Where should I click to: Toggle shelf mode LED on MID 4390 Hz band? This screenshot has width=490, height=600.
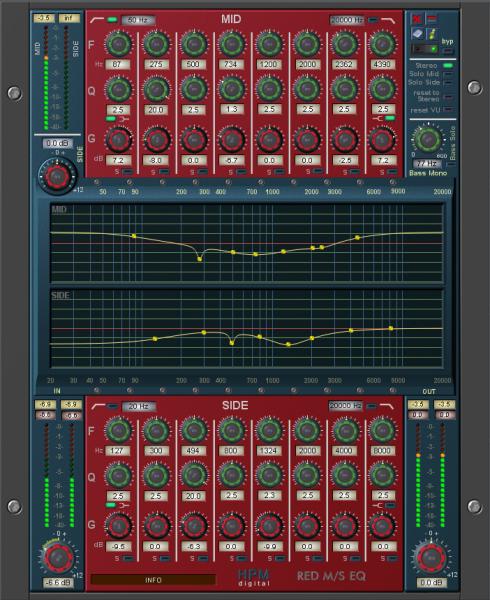click(390, 119)
